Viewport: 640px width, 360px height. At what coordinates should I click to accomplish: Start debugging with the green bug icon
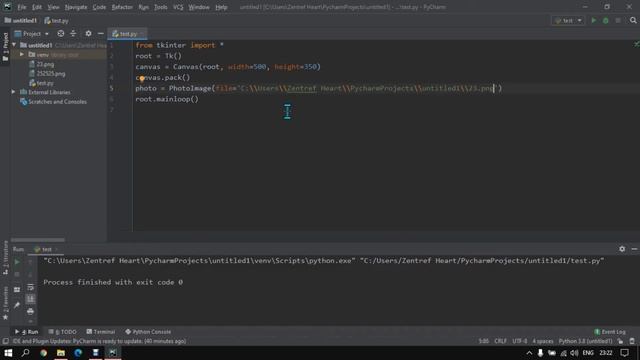click(x=606, y=20)
